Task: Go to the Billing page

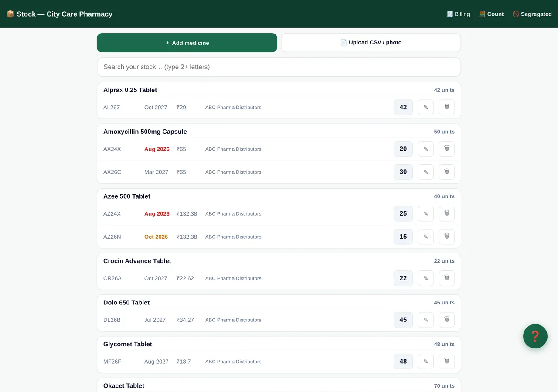Action: click(x=458, y=14)
